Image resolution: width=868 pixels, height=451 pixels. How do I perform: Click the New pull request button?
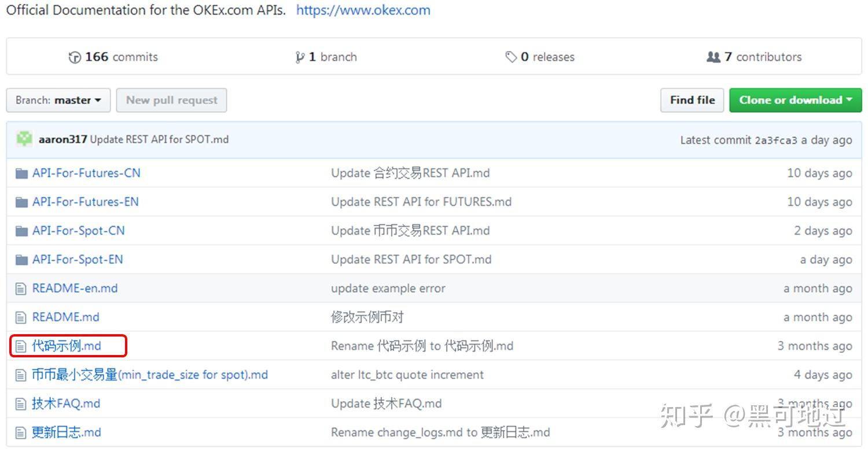[x=171, y=99]
